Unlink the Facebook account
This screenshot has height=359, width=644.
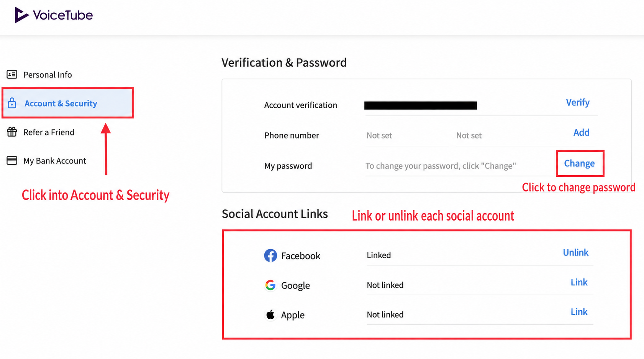coord(575,252)
